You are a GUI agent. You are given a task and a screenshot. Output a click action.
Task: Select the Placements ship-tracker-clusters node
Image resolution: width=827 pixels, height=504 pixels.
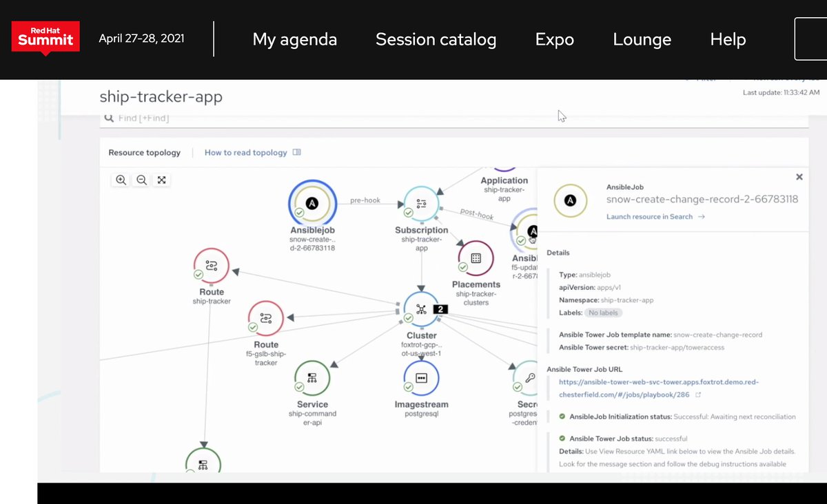tap(476, 258)
